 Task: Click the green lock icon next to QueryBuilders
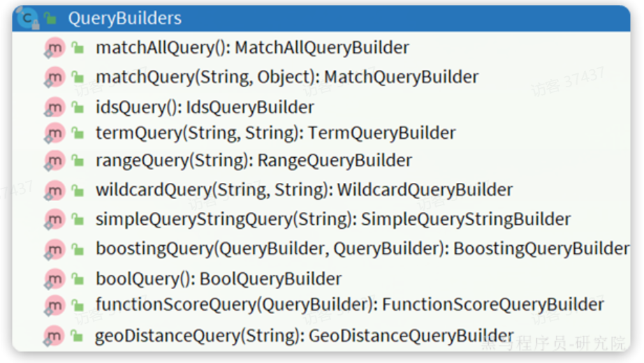tap(50, 17)
